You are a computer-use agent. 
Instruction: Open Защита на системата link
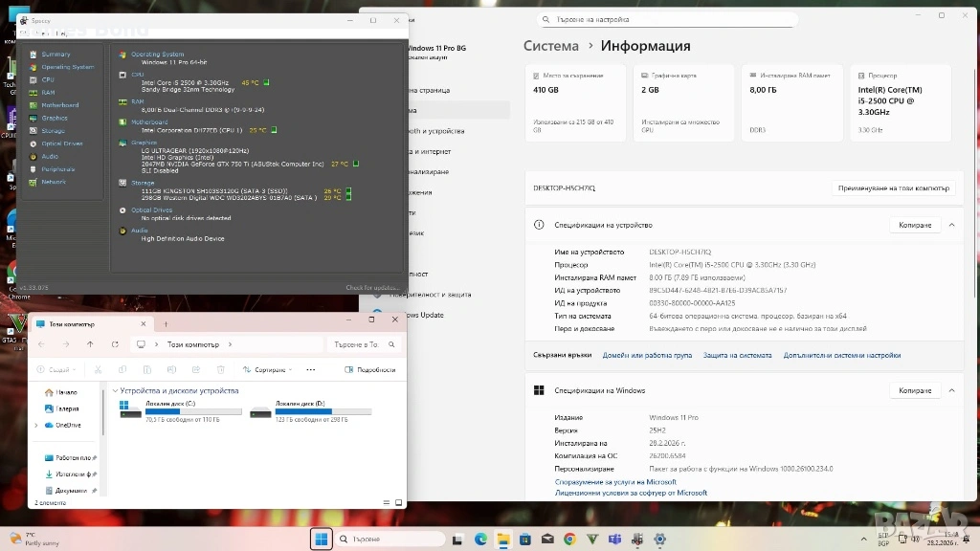tap(737, 355)
